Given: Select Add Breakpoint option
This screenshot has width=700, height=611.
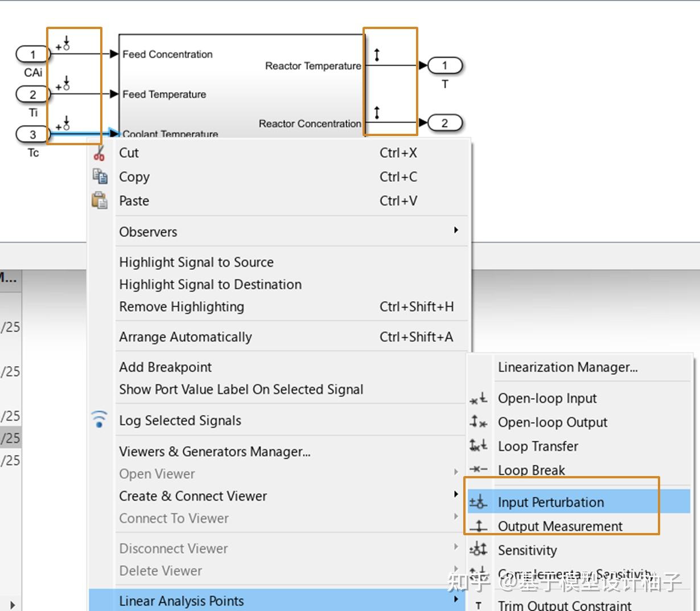Looking at the screenshot, I should click(x=165, y=367).
